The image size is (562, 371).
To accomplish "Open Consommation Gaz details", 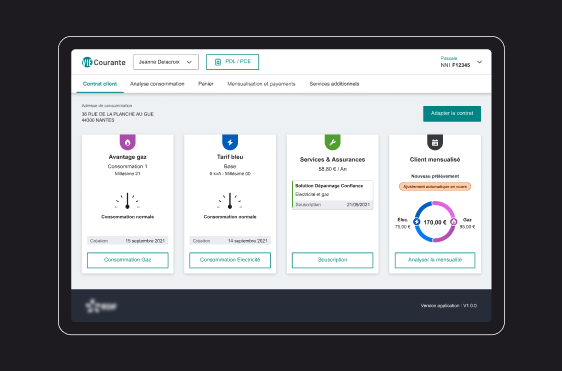I will click(x=128, y=260).
